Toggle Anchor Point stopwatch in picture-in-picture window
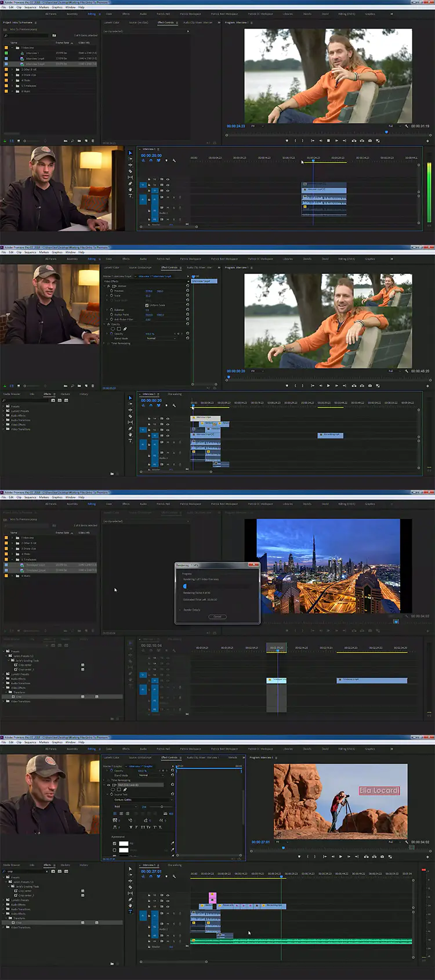This screenshot has height=980, width=435. (111, 315)
